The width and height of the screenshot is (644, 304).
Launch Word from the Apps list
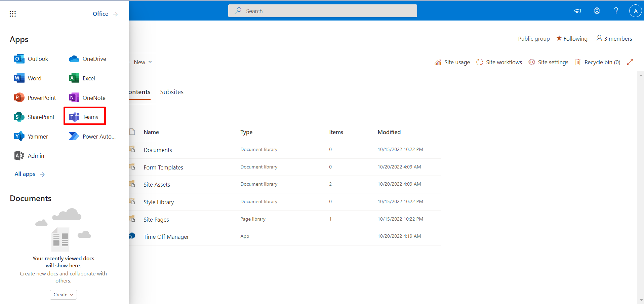click(x=28, y=78)
